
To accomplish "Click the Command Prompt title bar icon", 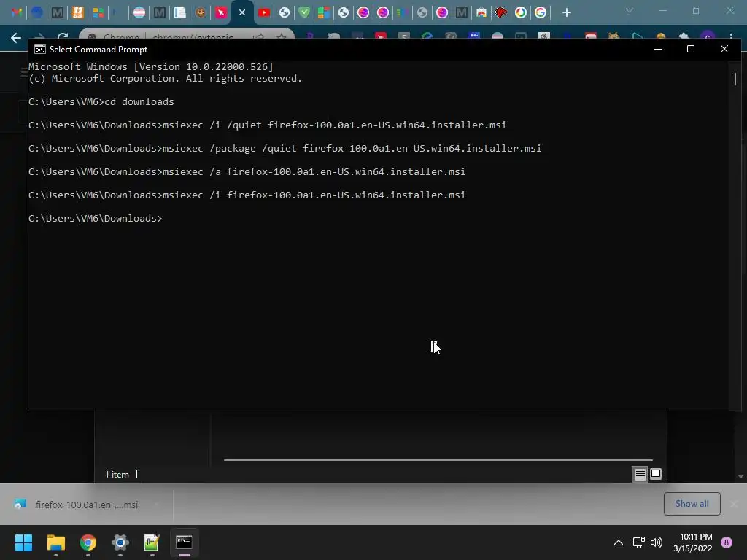I will pos(40,50).
